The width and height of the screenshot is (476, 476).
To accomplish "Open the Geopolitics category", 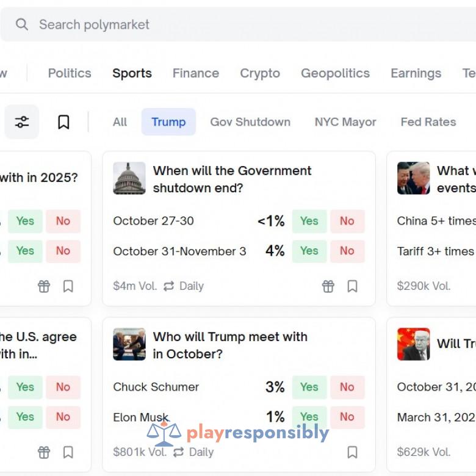I will point(335,73).
